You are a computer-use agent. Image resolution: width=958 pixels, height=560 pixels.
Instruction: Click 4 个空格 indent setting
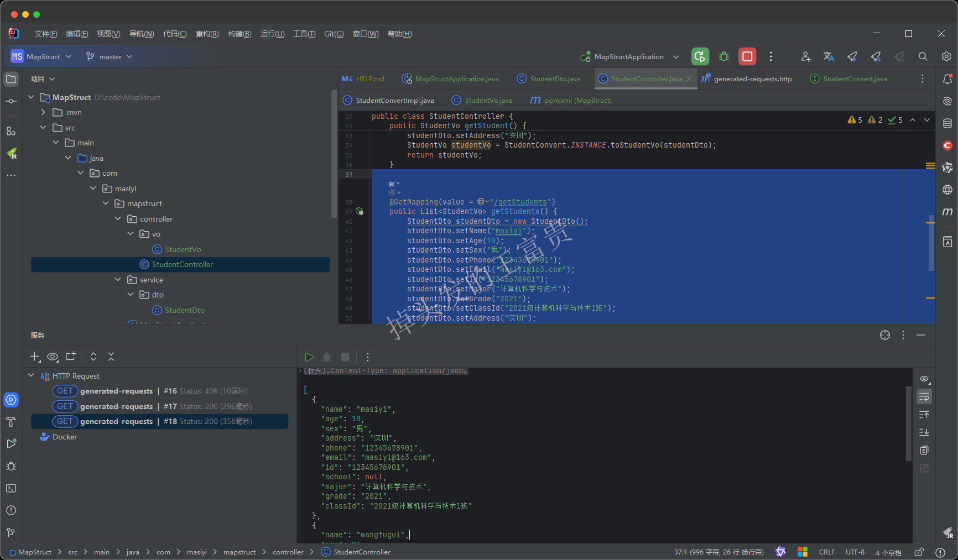888,552
